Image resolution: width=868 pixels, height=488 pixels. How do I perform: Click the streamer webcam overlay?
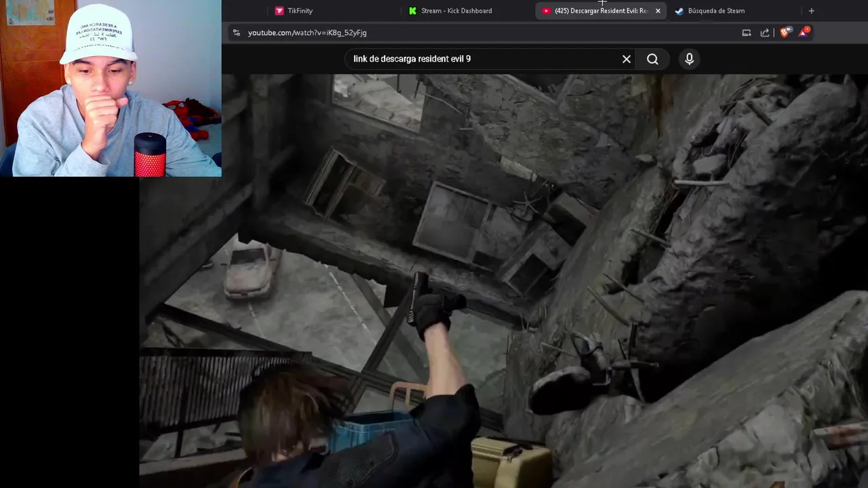[111, 88]
